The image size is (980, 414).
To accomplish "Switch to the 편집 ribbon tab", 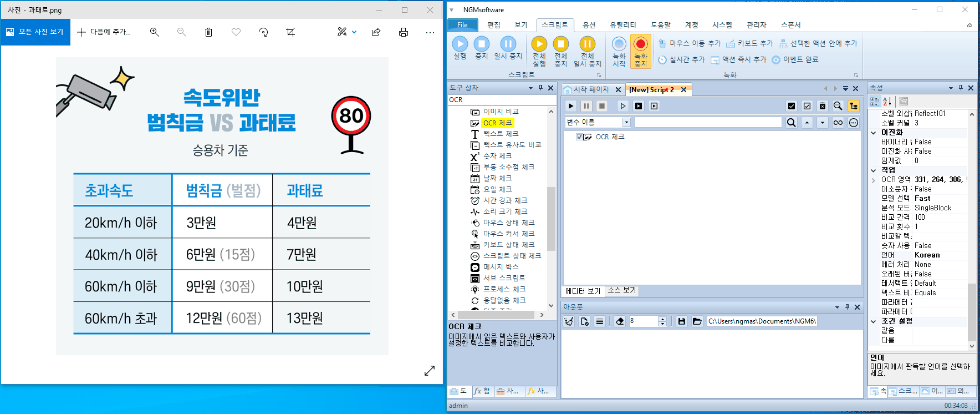I will [x=493, y=25].
